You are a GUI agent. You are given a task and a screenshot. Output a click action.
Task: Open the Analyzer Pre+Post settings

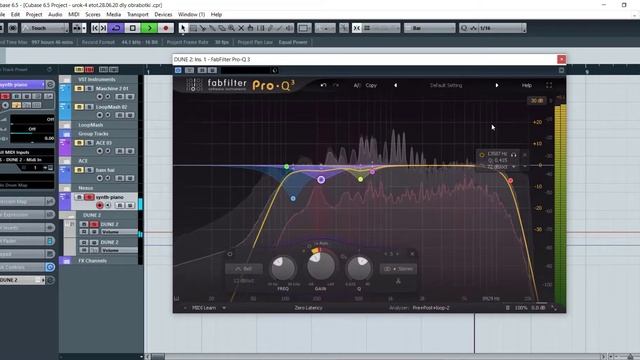431,308
